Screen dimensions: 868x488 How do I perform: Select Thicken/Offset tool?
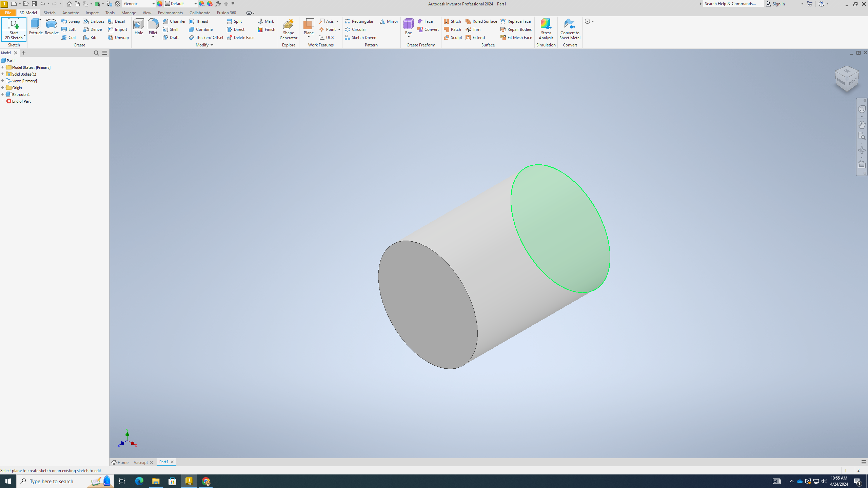tap(206, 37)
